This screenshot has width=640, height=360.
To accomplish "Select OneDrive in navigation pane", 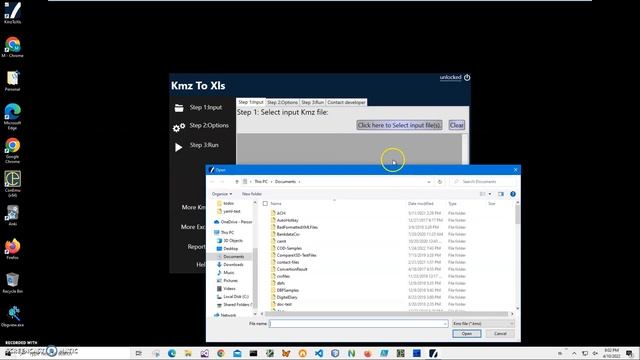I will click(x=233, y=222).
